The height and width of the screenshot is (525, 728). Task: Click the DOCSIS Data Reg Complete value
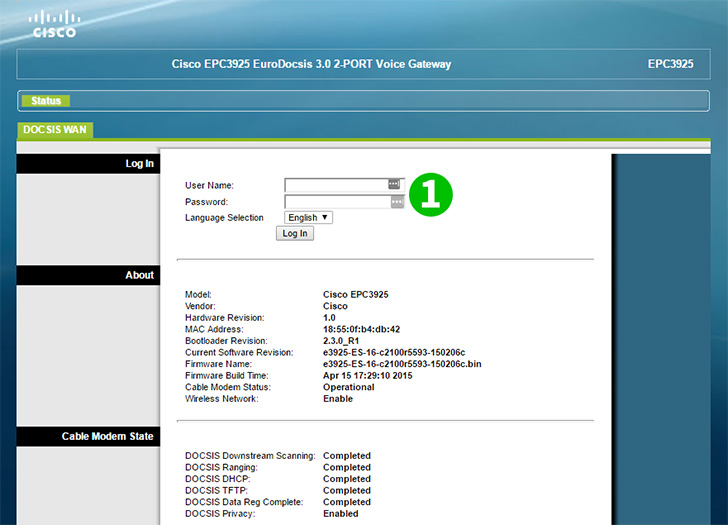pyautogui.click(x=347, y=502)
